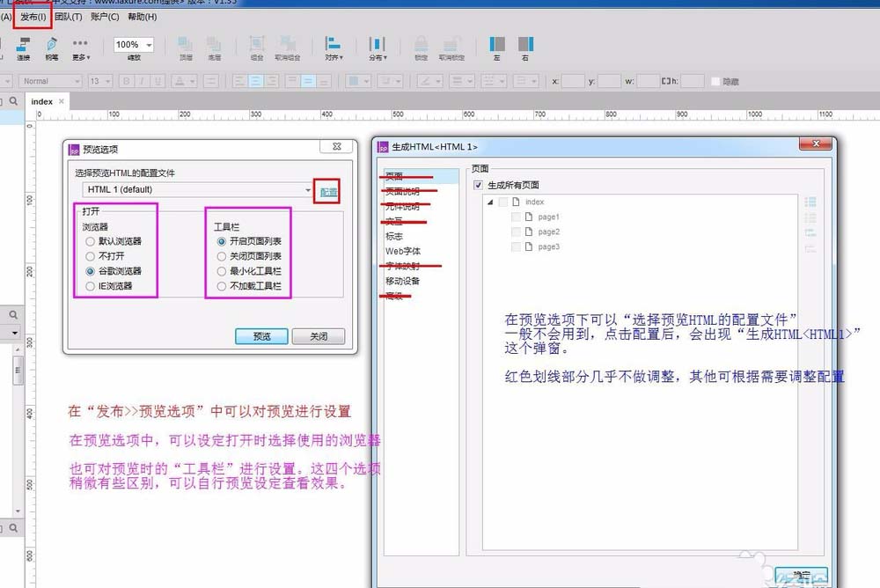Click the 组合 group icon
880x588 pixels.
(256, 48)
